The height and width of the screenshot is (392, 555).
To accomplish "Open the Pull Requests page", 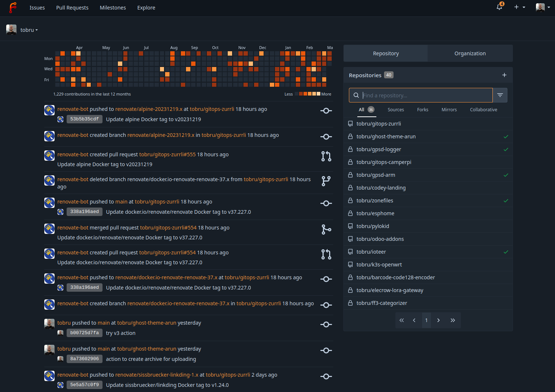I will point(72,7).
